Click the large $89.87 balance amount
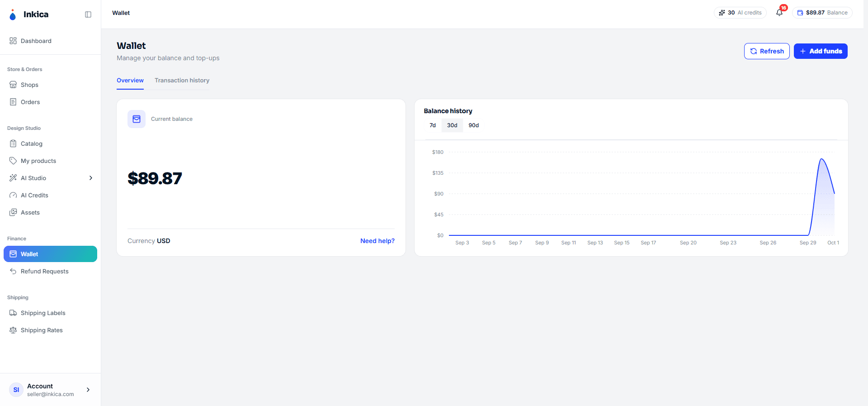This screenshot has height=406, width=868. [x=155, y=178]
